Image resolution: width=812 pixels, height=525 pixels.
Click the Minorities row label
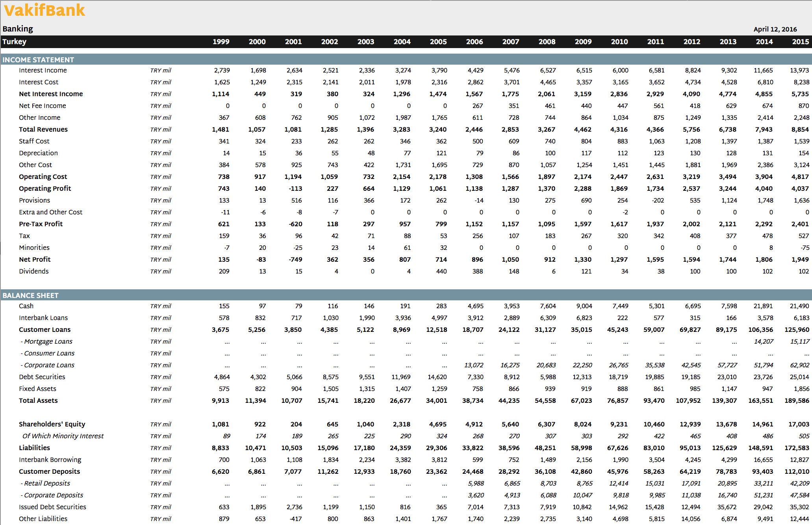point(34,248)
